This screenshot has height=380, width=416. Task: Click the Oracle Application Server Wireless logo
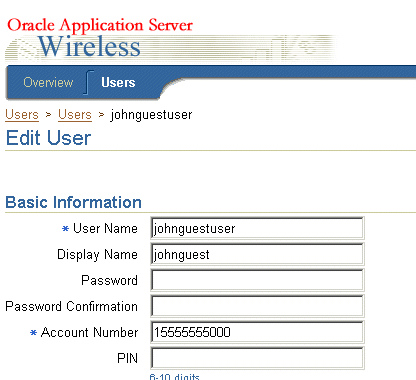pyautogui.click(x=100, y=37)
